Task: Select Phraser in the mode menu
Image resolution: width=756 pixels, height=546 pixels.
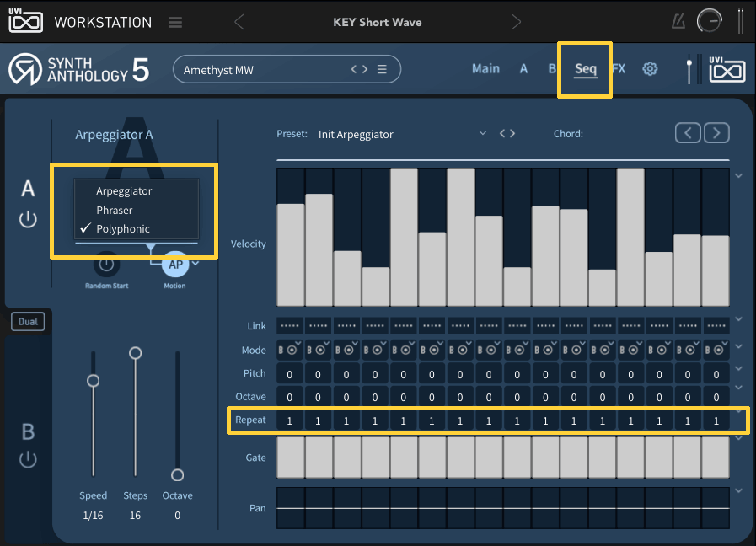Action: 115,210
